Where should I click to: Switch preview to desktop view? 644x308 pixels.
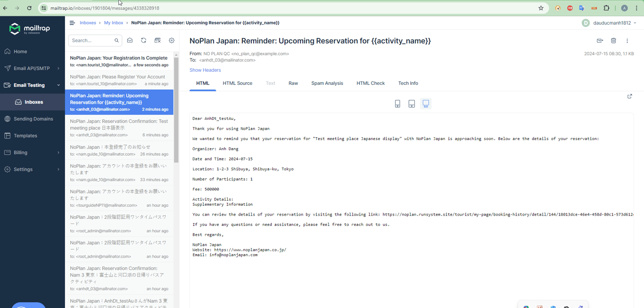[x=426, y=104]
